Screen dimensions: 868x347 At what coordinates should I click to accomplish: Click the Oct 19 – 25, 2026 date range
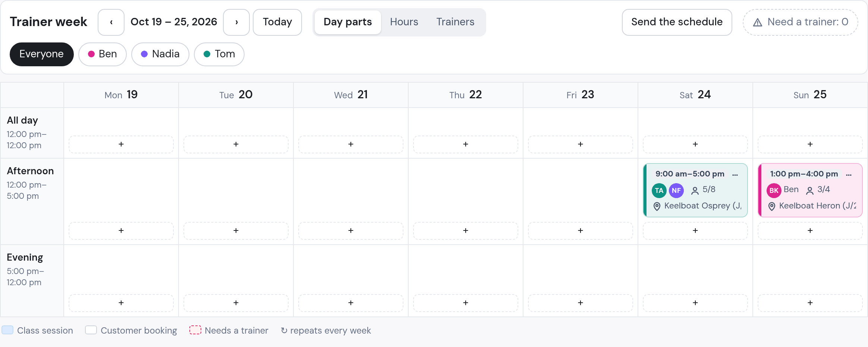coord(174,22)
